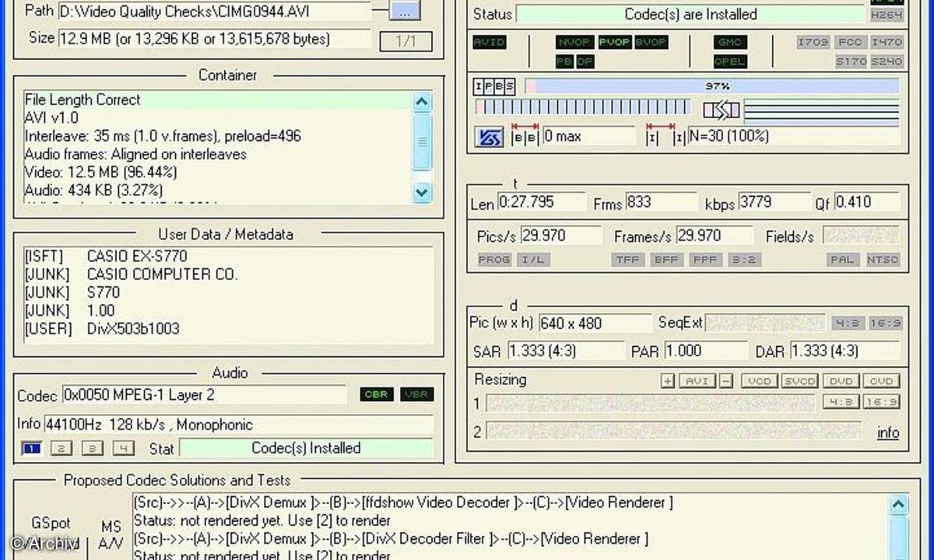Click the DF indicator
The height and width of the screenshot is (560, 934).
click(x=585, y=61)
